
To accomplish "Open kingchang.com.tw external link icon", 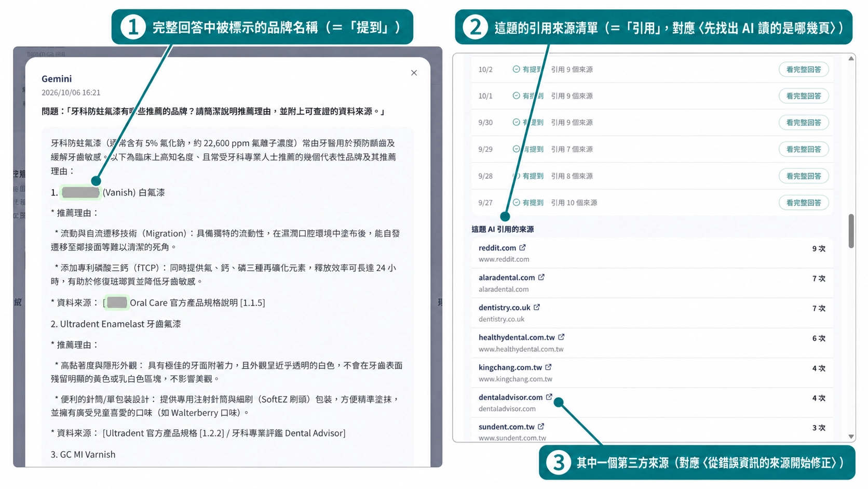I will [x=548, y=367].
